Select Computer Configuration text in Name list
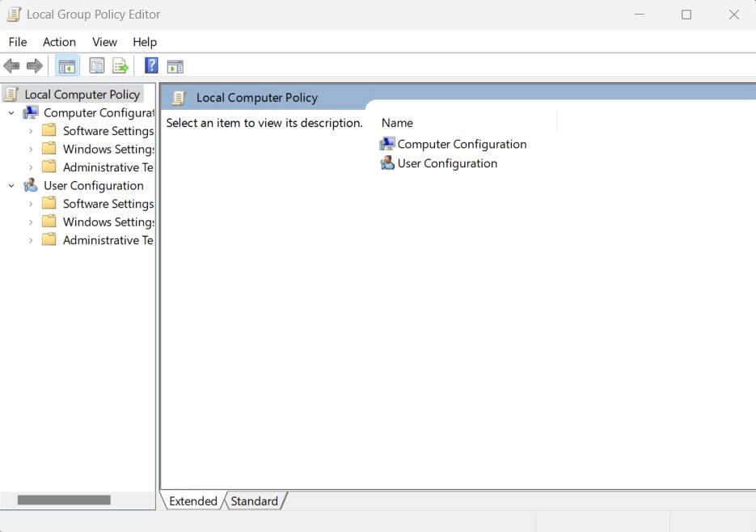This screenshot has width=756, height=532. (462, 144)
